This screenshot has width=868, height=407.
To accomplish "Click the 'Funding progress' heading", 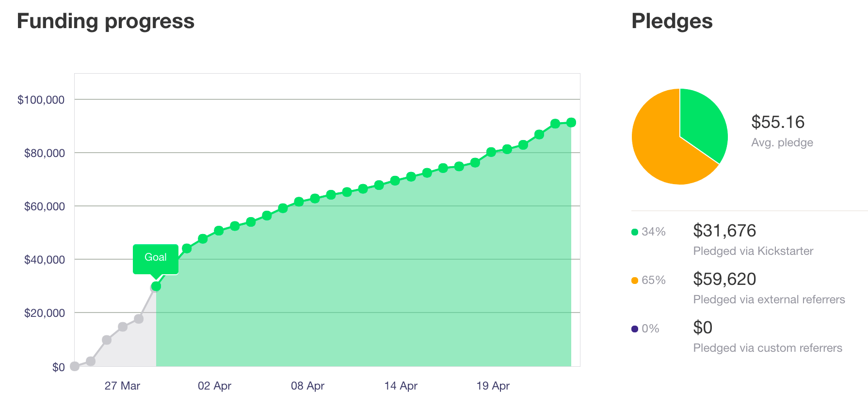I will click(x=106, y=21).
